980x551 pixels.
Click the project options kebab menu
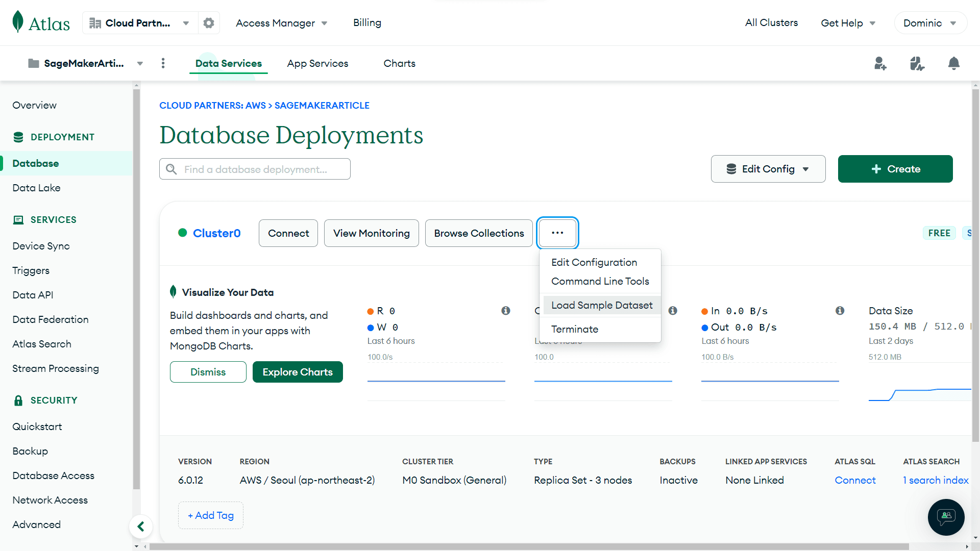pyautogui.click(x=163, y=63)
